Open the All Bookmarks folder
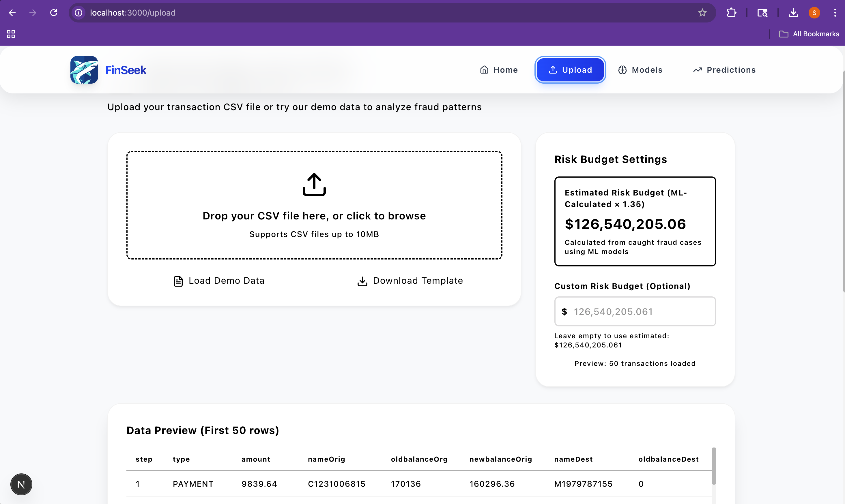845x504 pixels. (809, 34)
